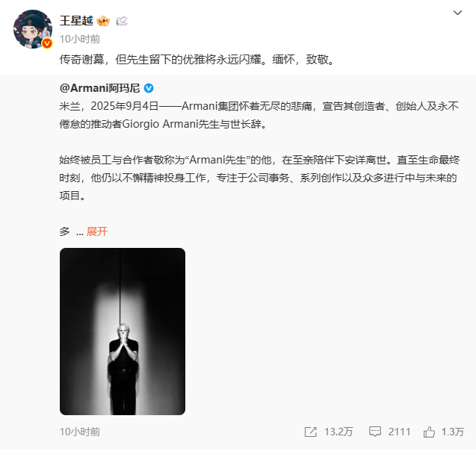Image resolution: width=476 pixels, height=451 pixels.
Task: Expand the full post with 展开
Action: pos(97,231)
